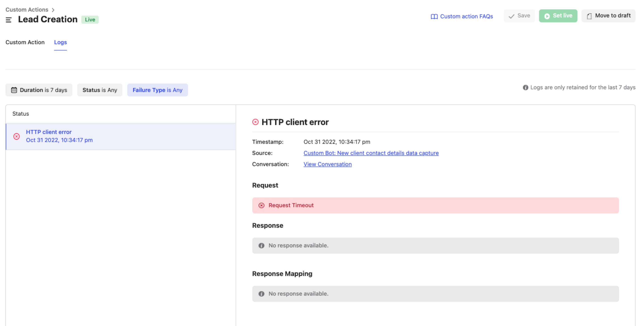Open the View Conversation link

[x=328, y=164]
